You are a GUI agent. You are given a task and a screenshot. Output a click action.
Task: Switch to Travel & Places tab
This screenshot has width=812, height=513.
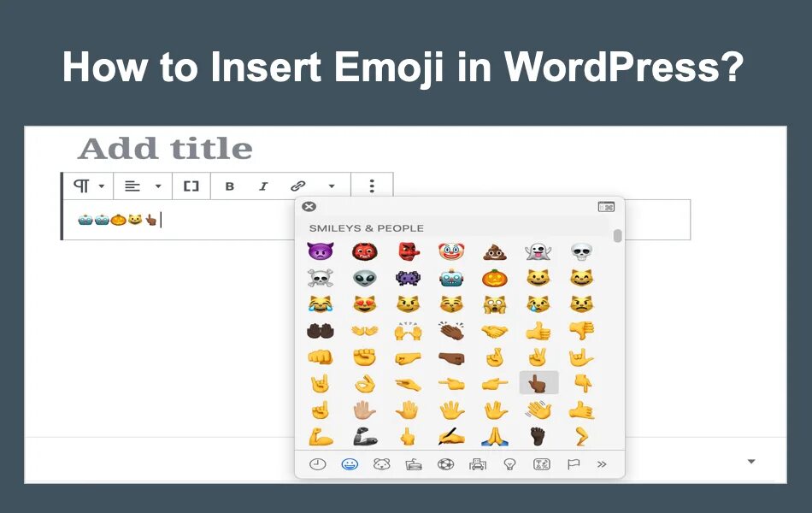click(478, 464)
